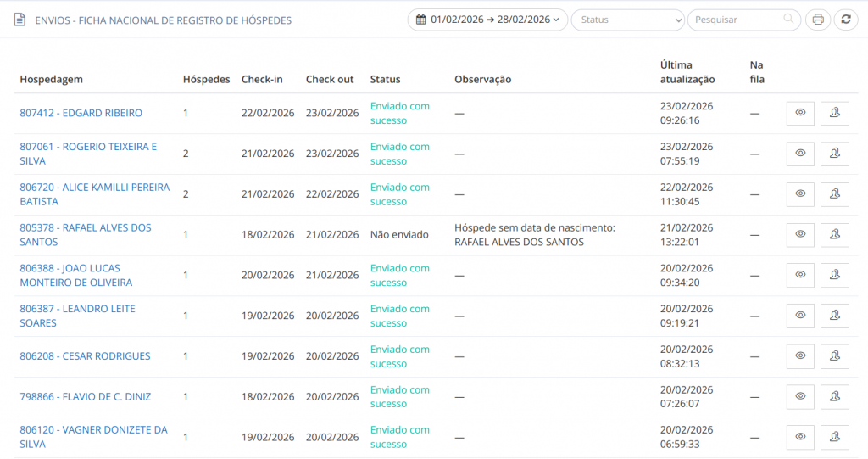
Task: Click the print icon in the toolbar
Action: [817, 20]
